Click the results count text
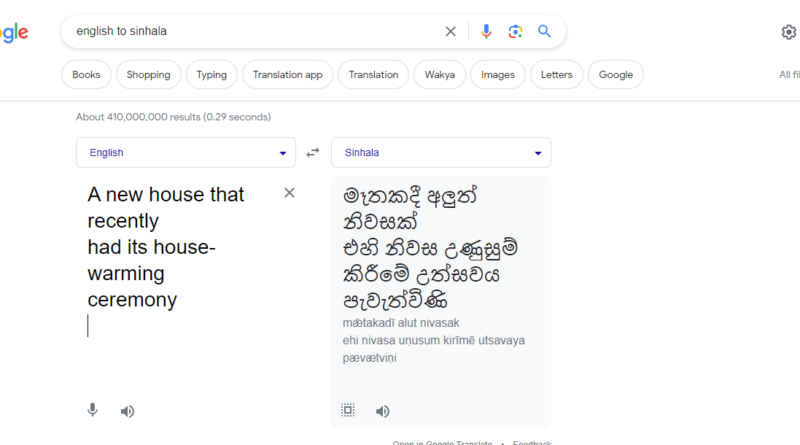Screen dimensions: 800x445 tap(173, 117)
